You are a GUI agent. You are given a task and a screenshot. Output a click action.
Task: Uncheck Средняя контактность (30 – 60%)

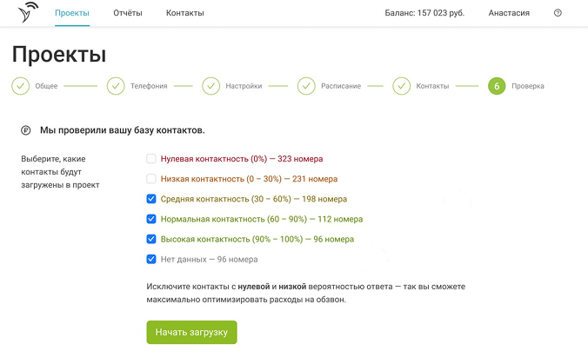coord(151,199)
